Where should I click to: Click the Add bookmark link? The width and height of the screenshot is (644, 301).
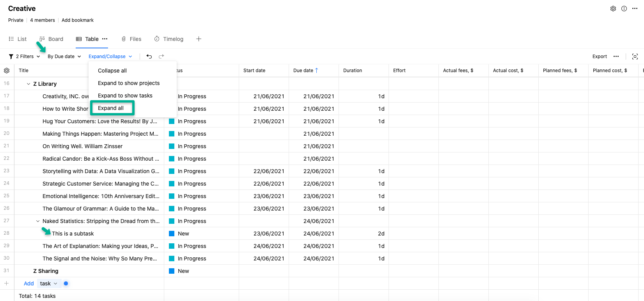coord(78,20)
